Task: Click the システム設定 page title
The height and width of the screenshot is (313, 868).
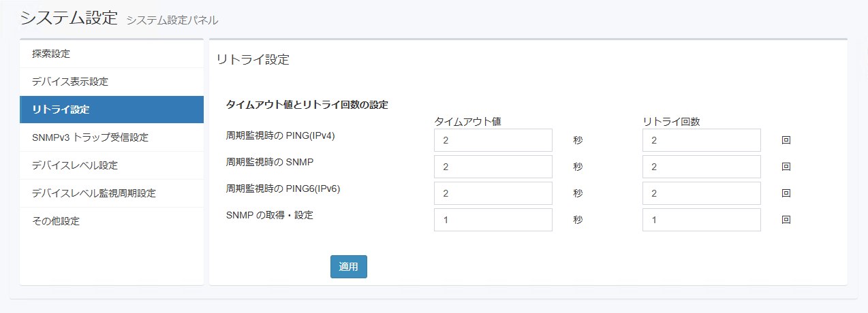Action: pos(69,18)
